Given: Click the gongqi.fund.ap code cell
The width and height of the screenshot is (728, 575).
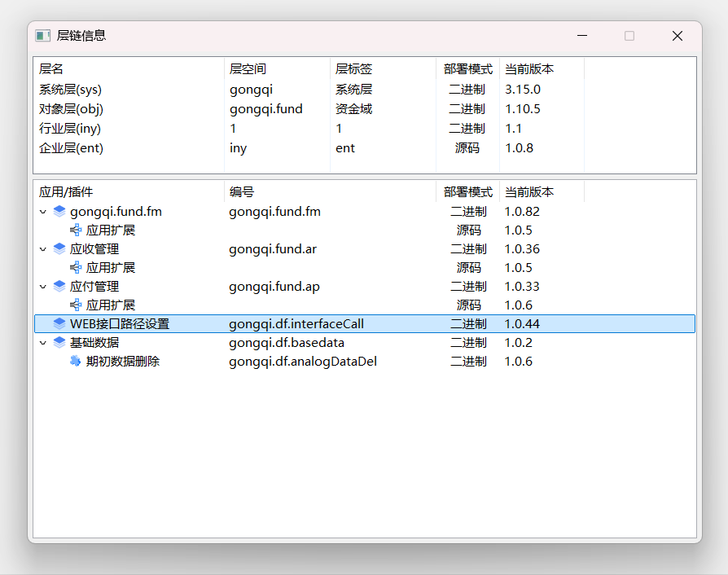Looking at the screenshot, I should pos(274,287).
